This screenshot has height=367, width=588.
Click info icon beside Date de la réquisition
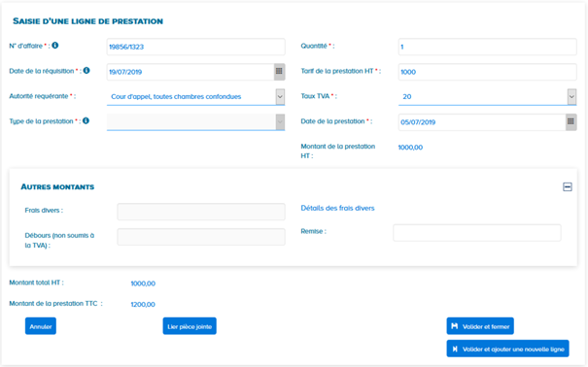pyautogui.click(x=86, y=71)
